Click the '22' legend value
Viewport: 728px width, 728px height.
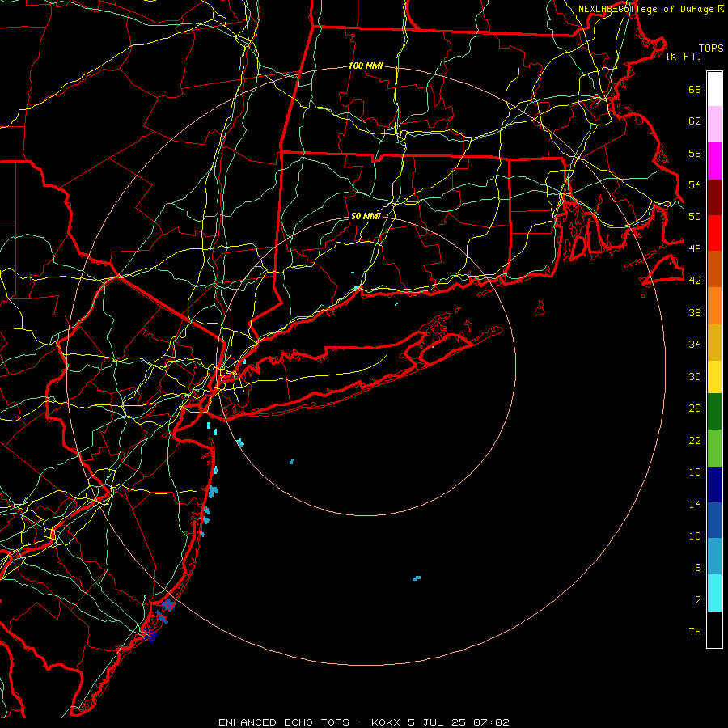click(x=695, y=440)
